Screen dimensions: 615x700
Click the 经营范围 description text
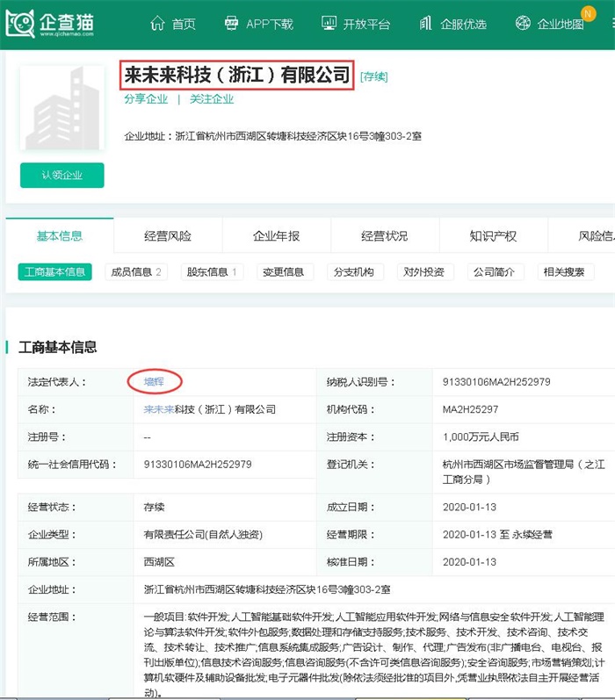(374, 655)
